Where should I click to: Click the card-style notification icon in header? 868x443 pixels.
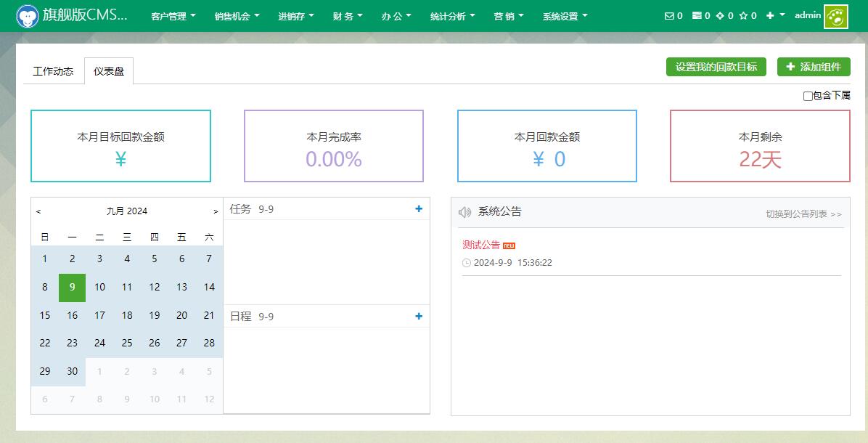pos(697,16)
